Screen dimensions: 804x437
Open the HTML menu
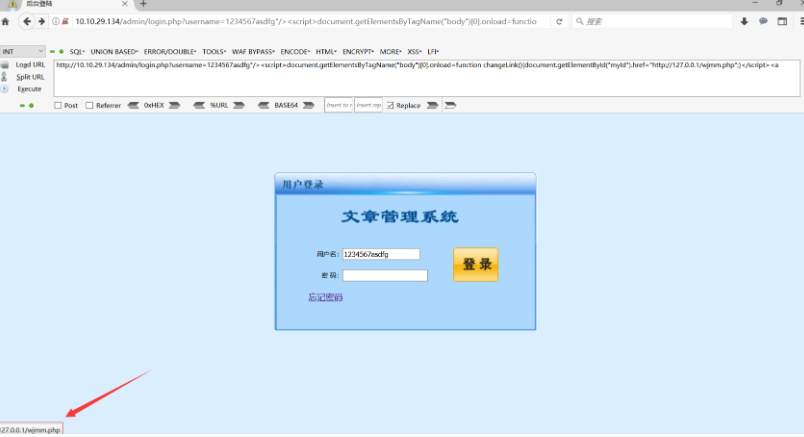pyautogui.click(x=326, y=52)
